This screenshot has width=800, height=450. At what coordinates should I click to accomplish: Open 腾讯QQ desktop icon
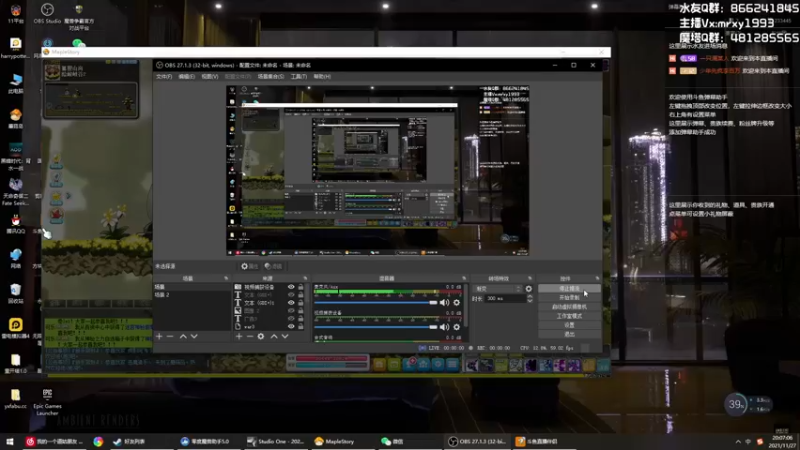click(x=15, y=224)
